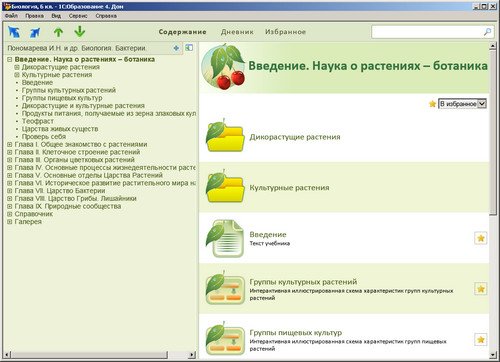The width and height of the screenshot is (500, 362).
Task: Select Продукты питания, получаемые из зерна item
Action: click(x=109, y=113)
